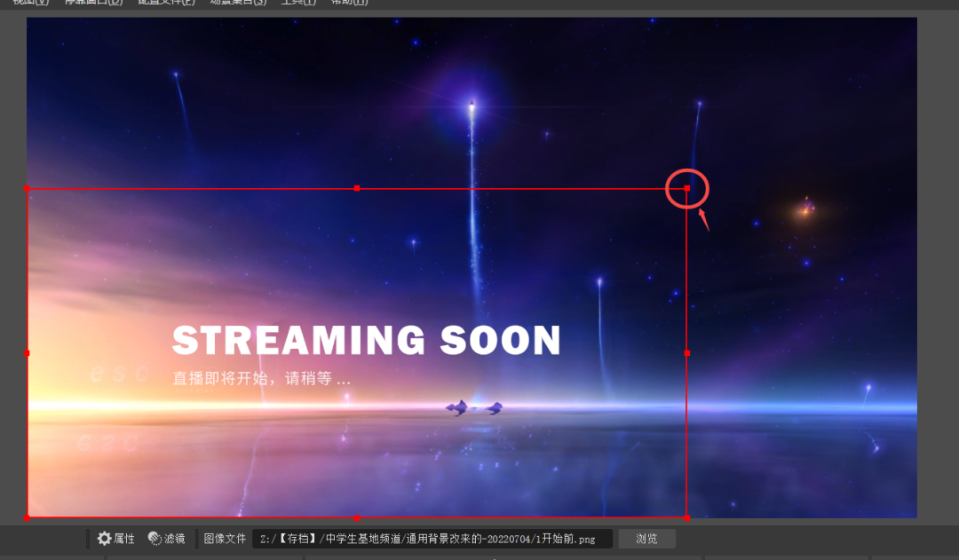Click the bottom-left corner resize handle
Image resolution: width=959 pixels, height=560 pixels.
pos(28,517)
